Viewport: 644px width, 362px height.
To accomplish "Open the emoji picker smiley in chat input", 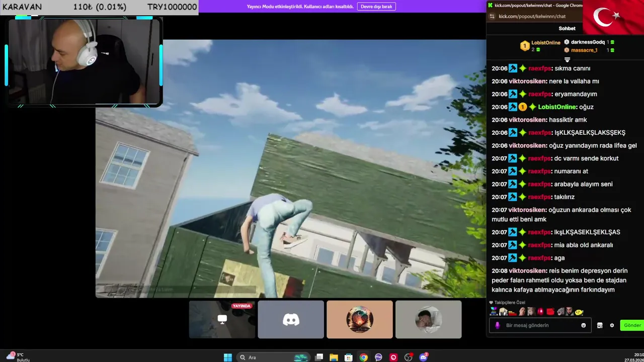I will click(584, 325).
